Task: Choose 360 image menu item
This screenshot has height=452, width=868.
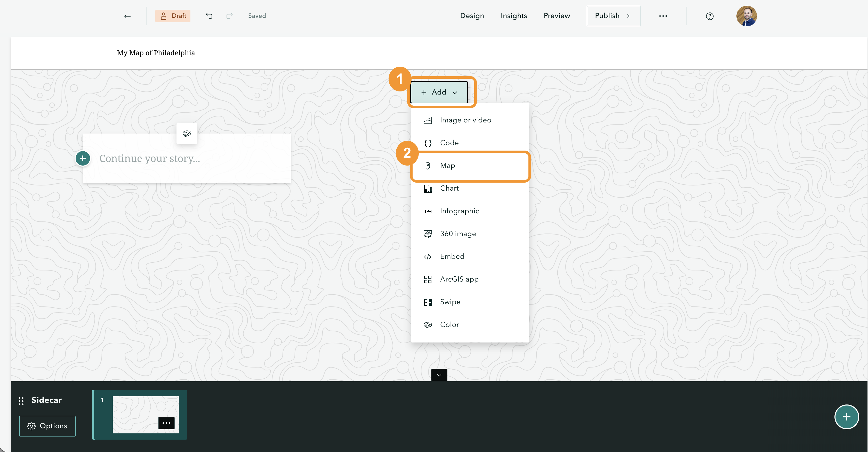Action: point(470,234)
